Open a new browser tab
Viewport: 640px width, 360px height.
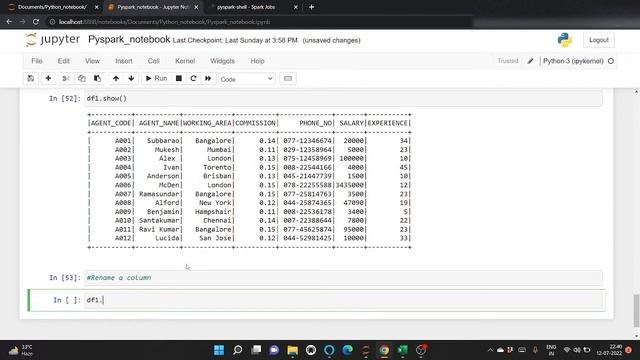point(311,7)
